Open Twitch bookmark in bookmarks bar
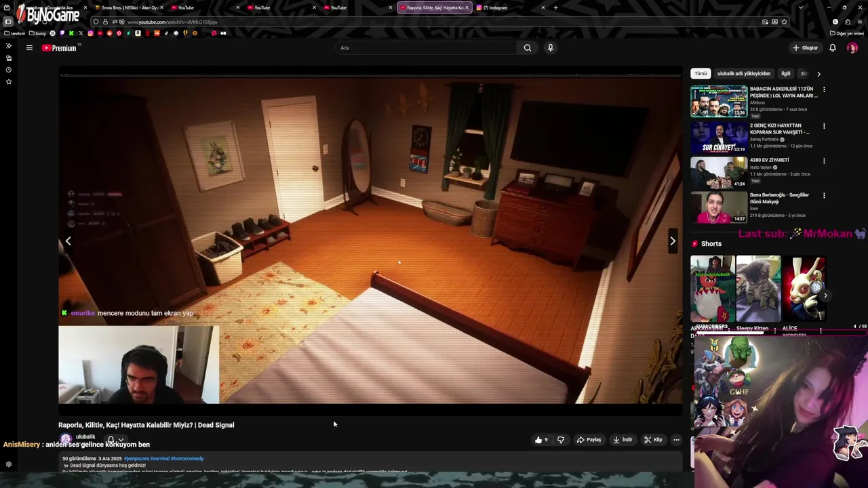 click(62, 33)
